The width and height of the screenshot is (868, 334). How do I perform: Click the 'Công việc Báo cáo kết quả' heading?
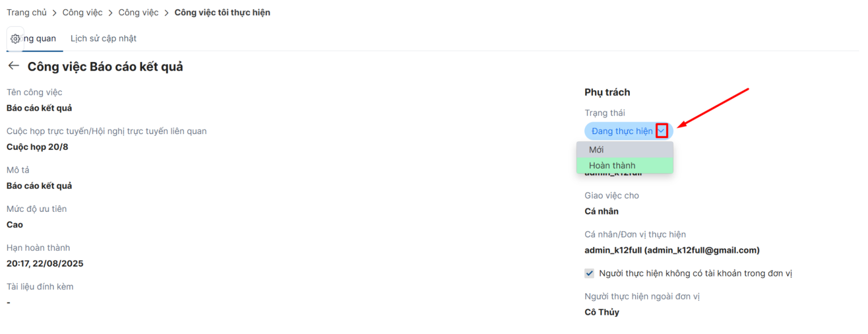(x=105, y=67)
